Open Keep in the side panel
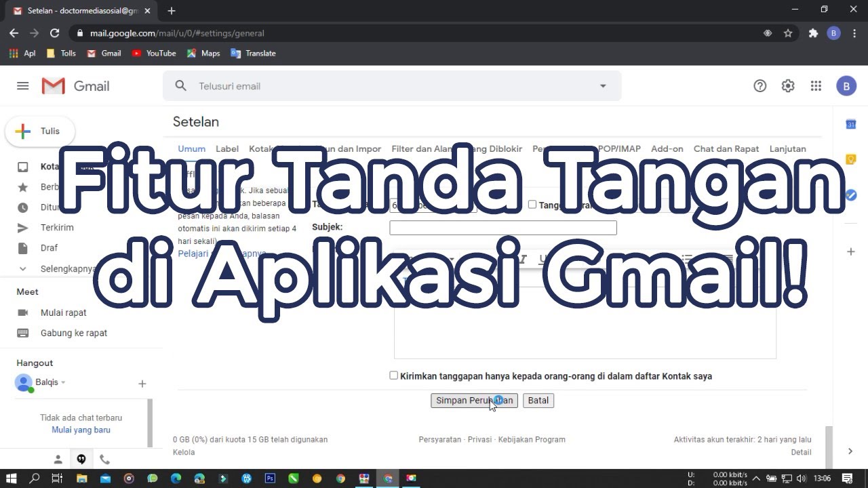The width and height of the screenshot is (868, 488). click(850, 159)
